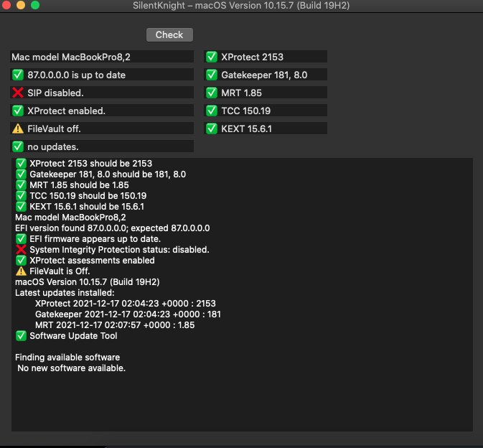
Task: Click the checkmark on 'KEXT 15.6.1 should be 15.6.1' line
Action: point(21,207)
